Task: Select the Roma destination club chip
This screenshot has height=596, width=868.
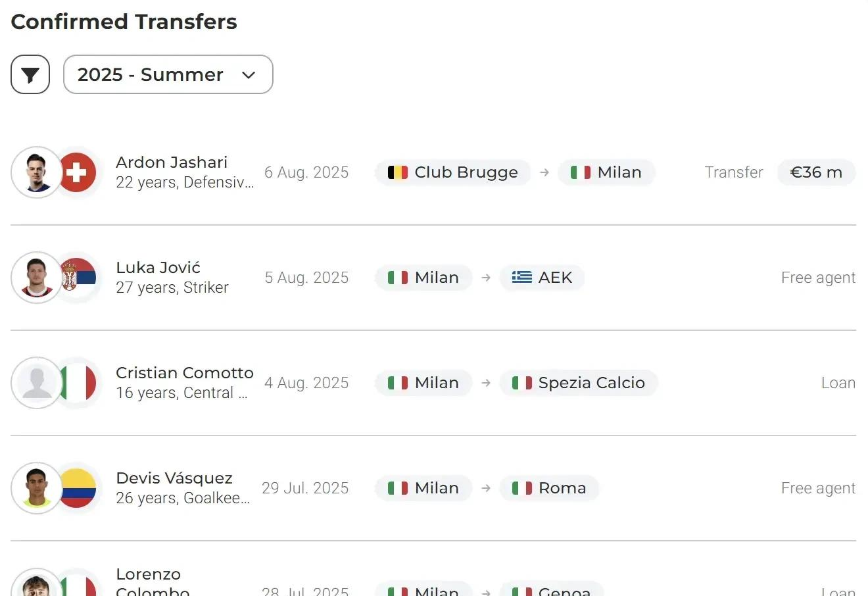Action: click(549, 488)
